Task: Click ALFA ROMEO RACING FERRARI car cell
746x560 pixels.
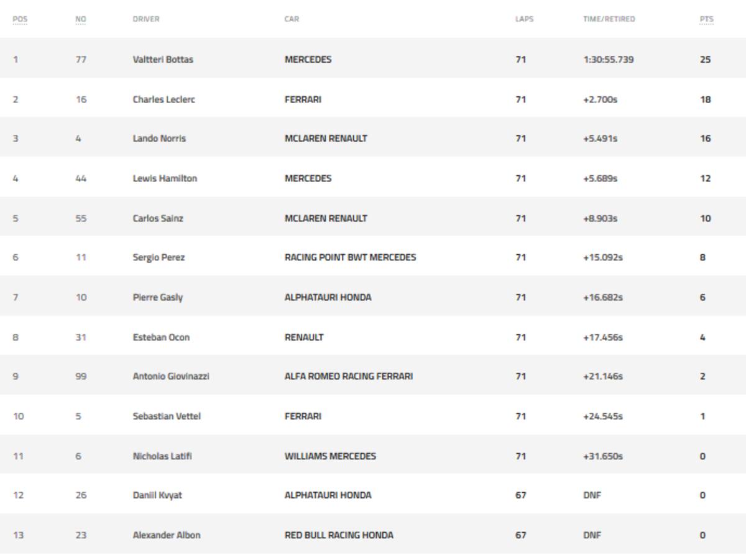Action: click(x=348, y=376)
